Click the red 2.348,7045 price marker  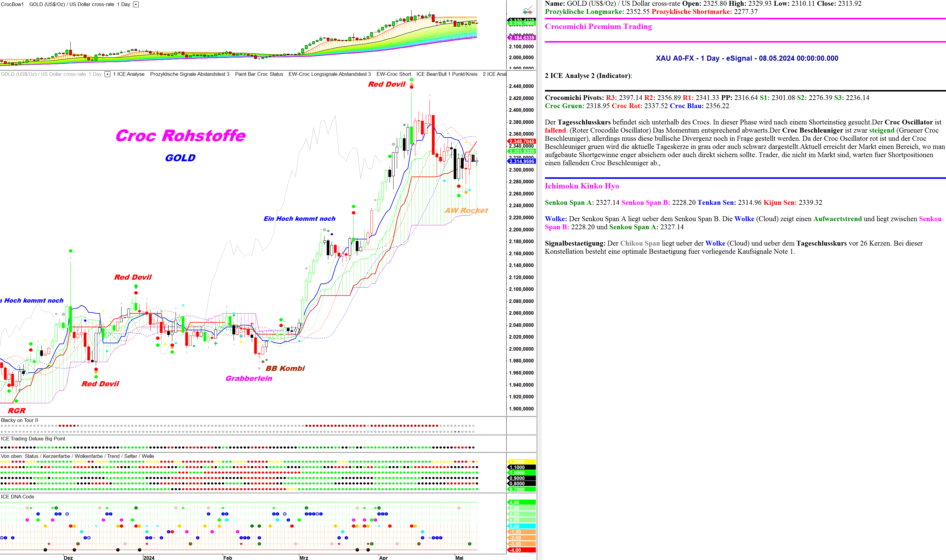(x=522, y=141)
